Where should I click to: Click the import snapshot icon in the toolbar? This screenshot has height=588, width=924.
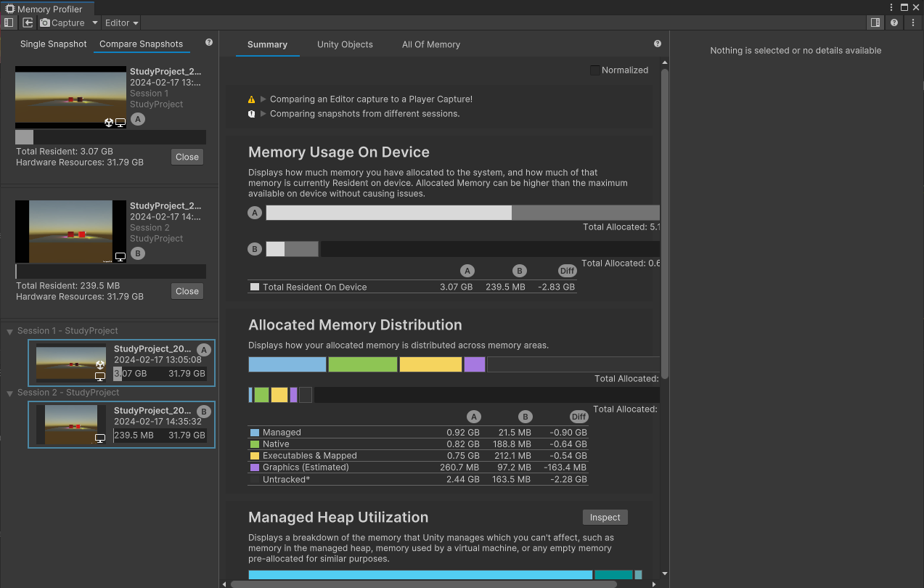[x=28, y=23]
